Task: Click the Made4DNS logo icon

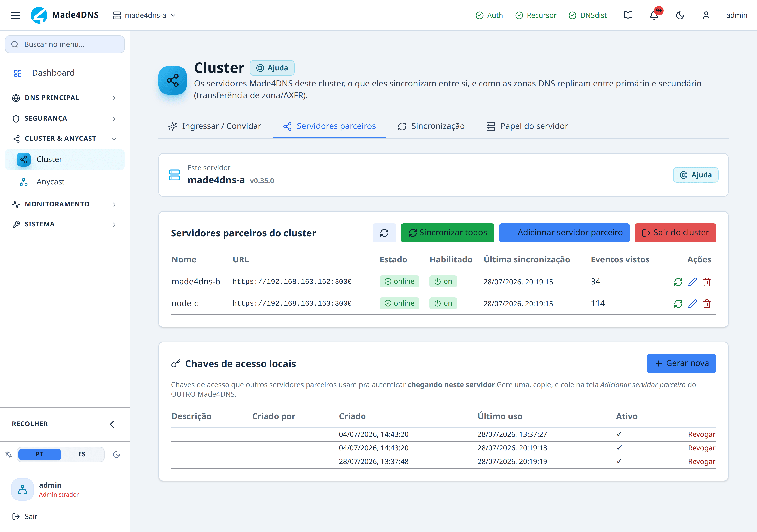Action: tap(39, 15)
